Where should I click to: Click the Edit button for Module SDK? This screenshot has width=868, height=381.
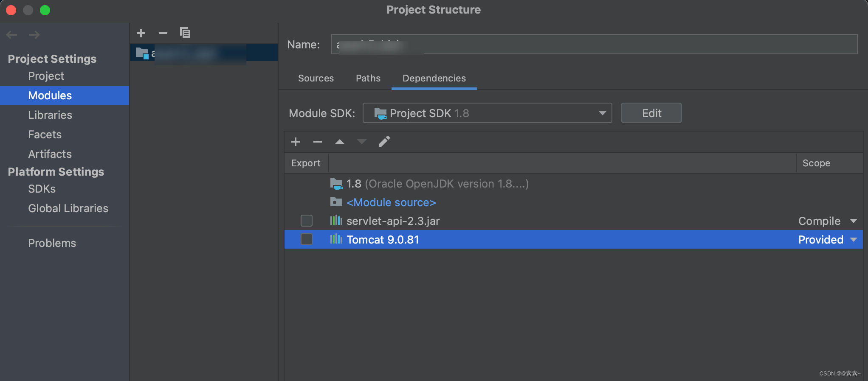pyautogui.click(x=651, y=113)
